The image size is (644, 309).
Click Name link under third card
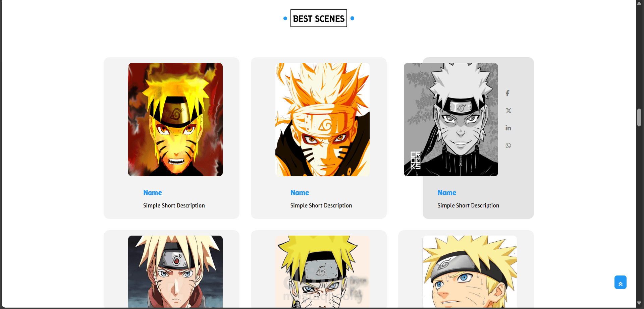[447, 193]
